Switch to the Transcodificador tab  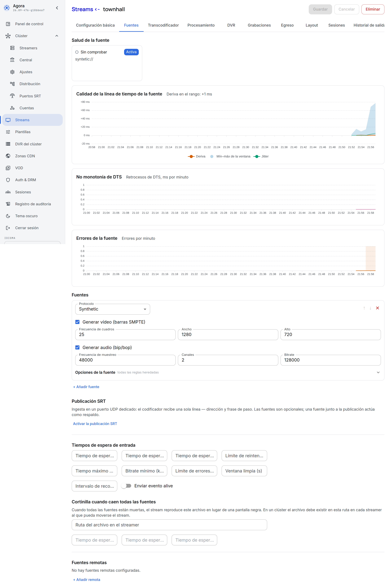coord(163,25)
